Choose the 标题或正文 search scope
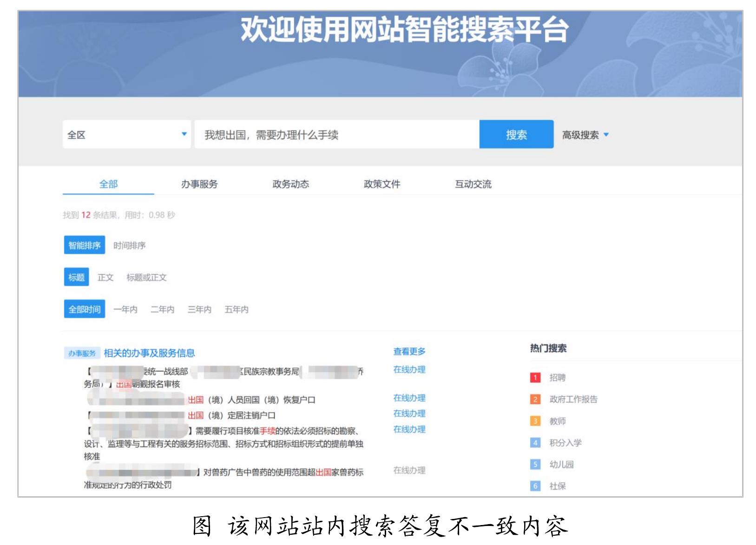This screenshot has height=545, width=756. coord(146,277)
